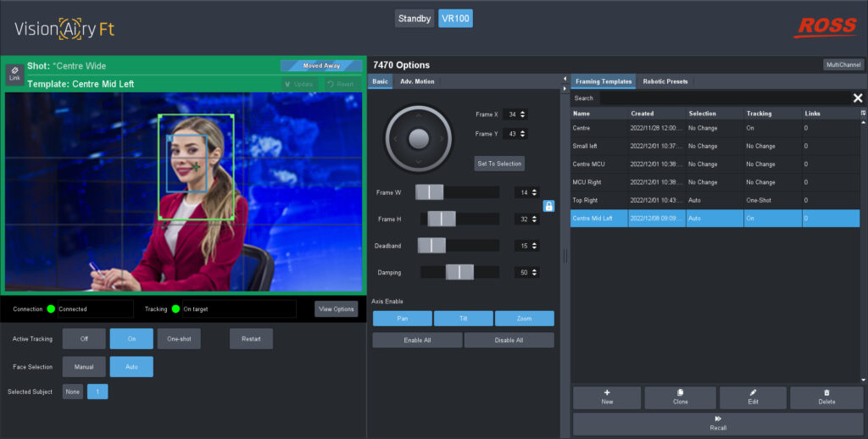Select the Standby camera button
Image resolution: width=868 pixels, height=439 pixels.
415,19
